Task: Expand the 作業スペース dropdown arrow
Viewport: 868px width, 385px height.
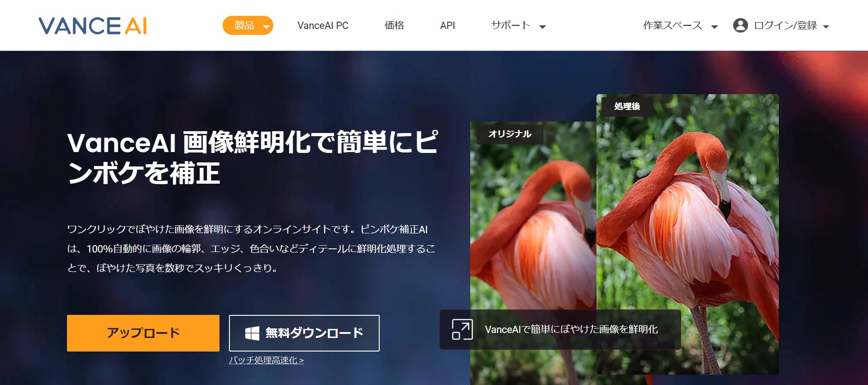Action: click(x=715, y=27)
